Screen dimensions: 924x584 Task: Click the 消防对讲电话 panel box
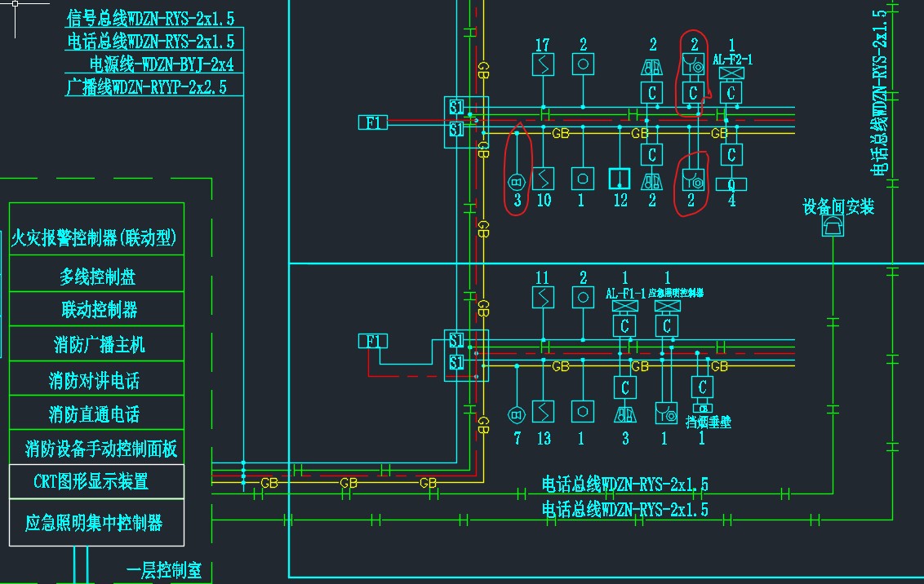pos(96,378)
